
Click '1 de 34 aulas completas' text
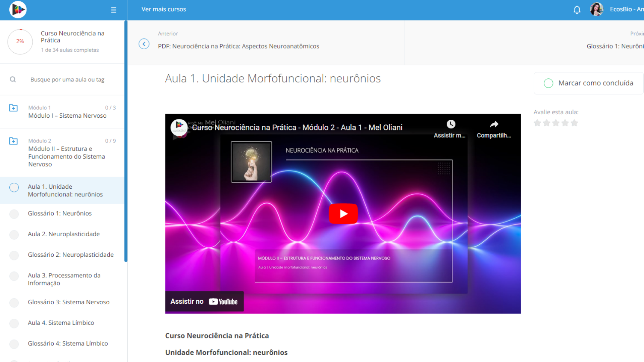[70, 50]
